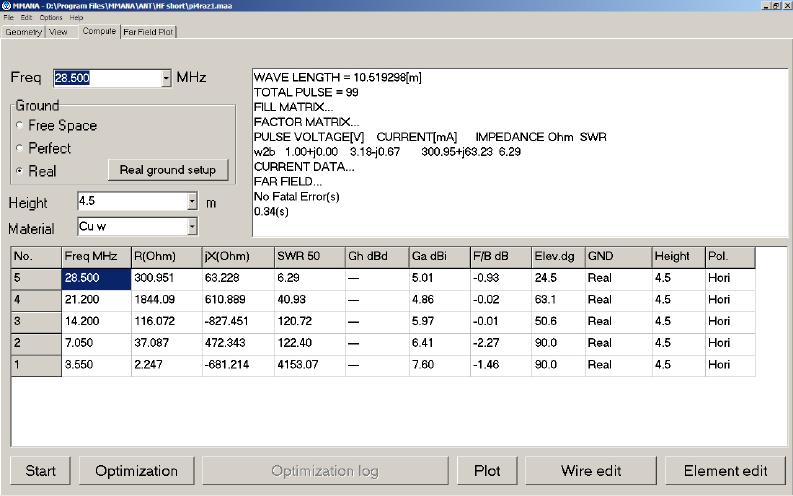Switch to the Far Field Plot tab
The image size is (793, 496).
(x=148, y=32)
